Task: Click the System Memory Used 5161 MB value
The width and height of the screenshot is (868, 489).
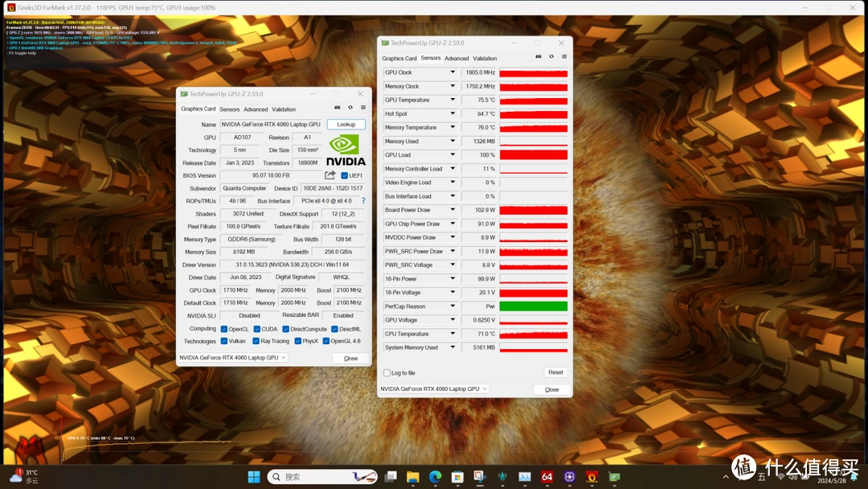Action: (x=479, y=347)
